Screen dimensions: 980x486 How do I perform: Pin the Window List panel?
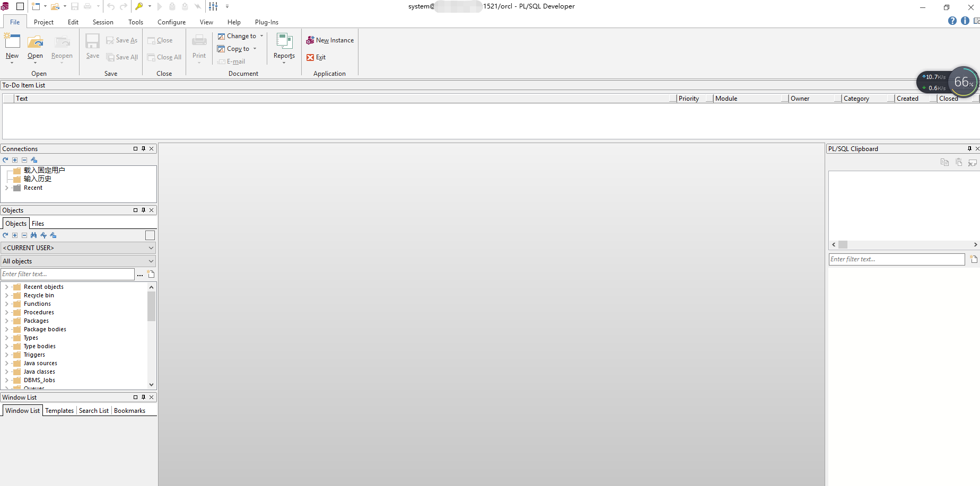pyautogui.click(x=143, y=397)
